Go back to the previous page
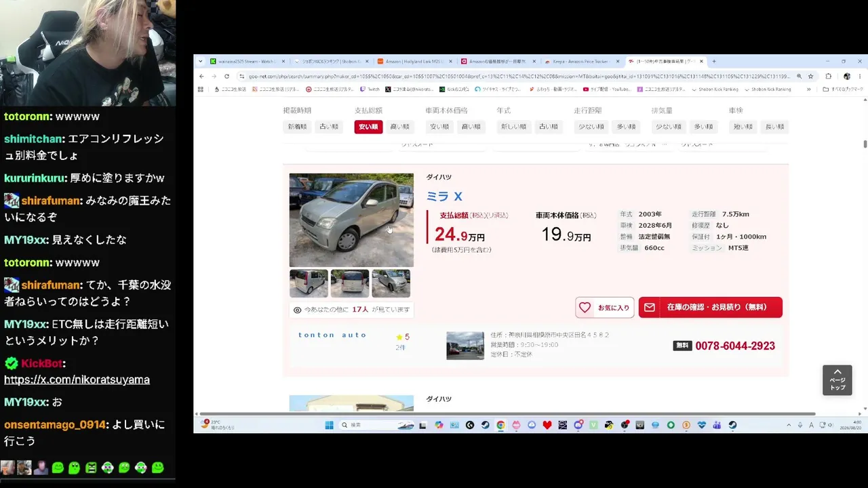868x488 pixels. click(201, 77)
